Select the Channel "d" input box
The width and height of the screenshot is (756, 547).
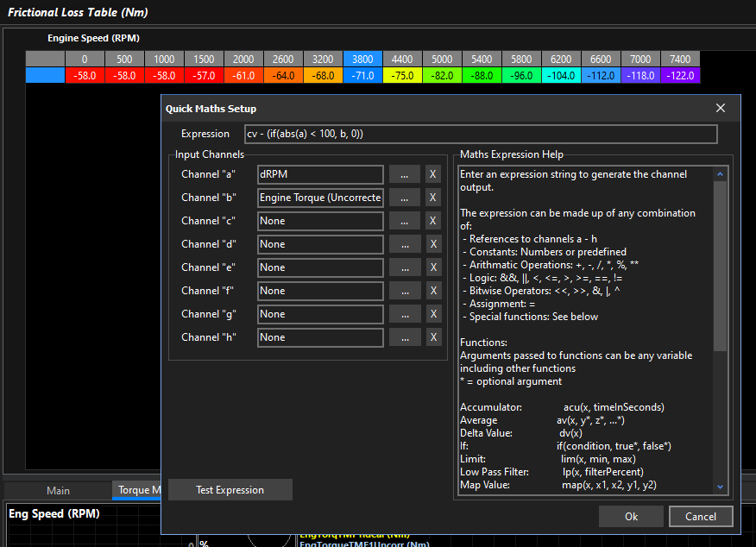pos(320,244)
